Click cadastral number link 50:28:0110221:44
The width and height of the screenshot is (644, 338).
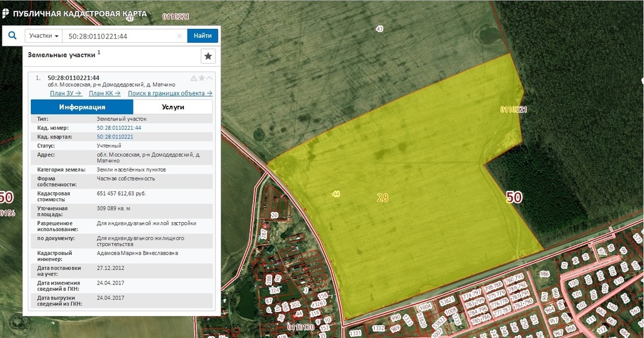point(118,128)
